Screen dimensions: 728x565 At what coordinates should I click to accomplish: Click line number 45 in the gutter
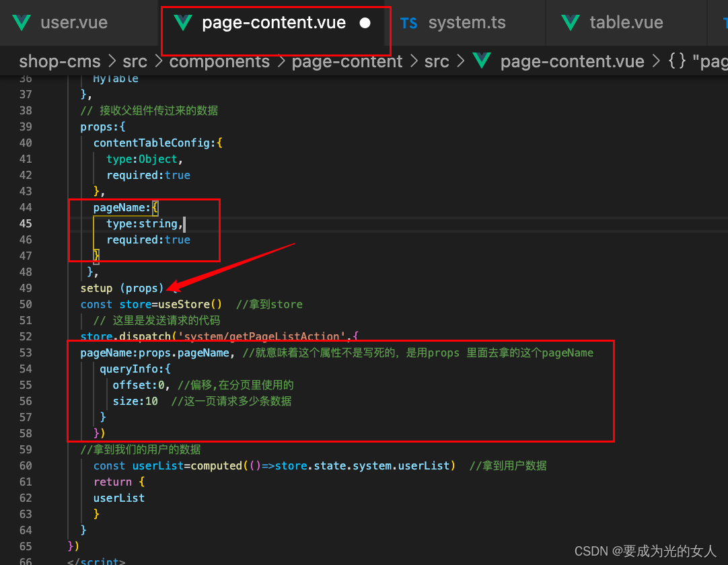click(x=26, y=224)
